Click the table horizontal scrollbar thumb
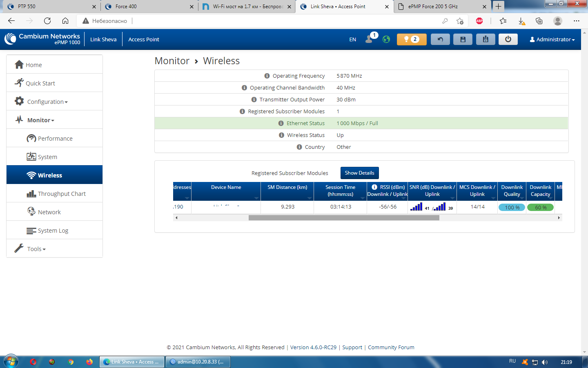The width and height of the screenshot is (588, 368). click(344, 218)
